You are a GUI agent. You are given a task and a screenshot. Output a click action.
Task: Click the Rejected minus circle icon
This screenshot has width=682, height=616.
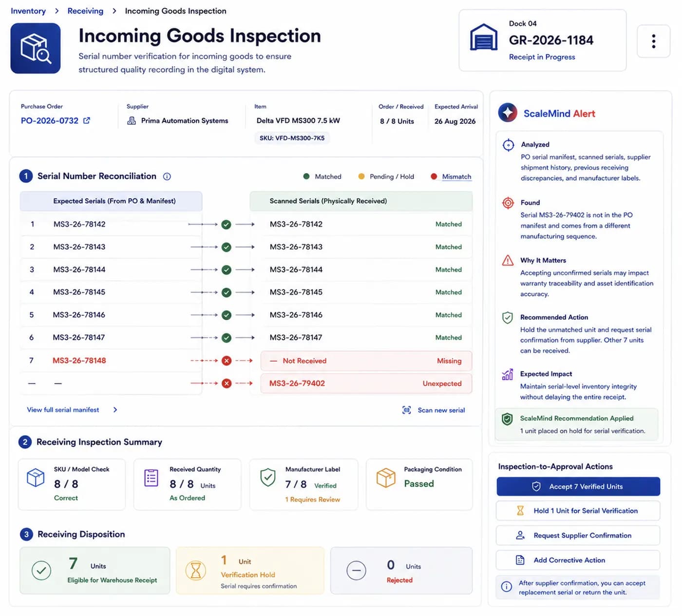(356, 570)
